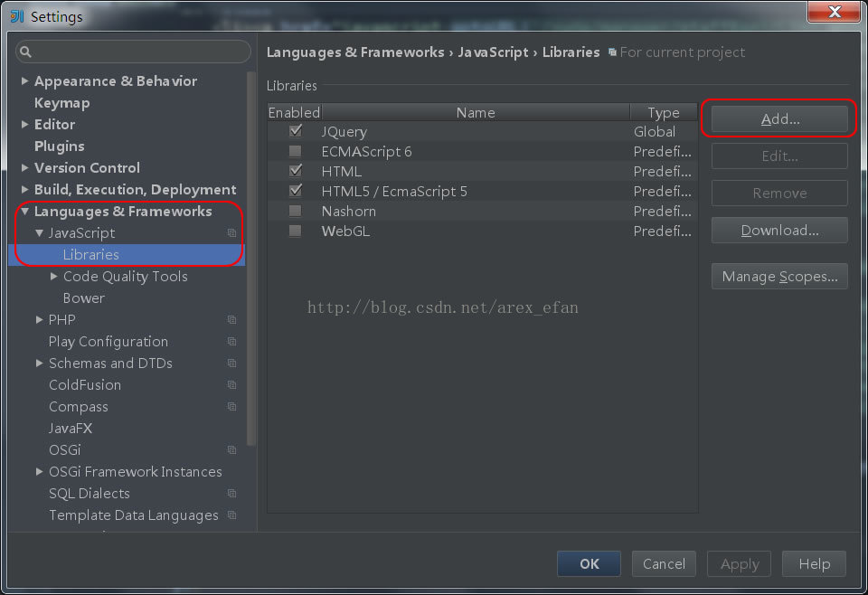Uncheck HTML5 / EcmaScript 5 checkbox
The height and width of the screenshot is (595, 868).
(x=296, y=191)
